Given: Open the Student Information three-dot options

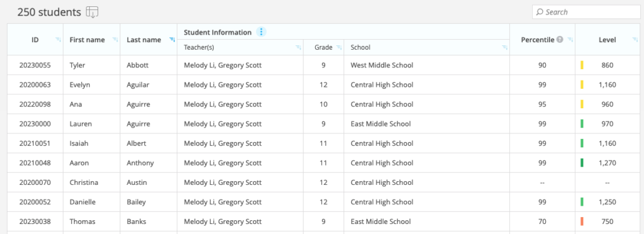Looking at the screenshot, I should [262, 31].
